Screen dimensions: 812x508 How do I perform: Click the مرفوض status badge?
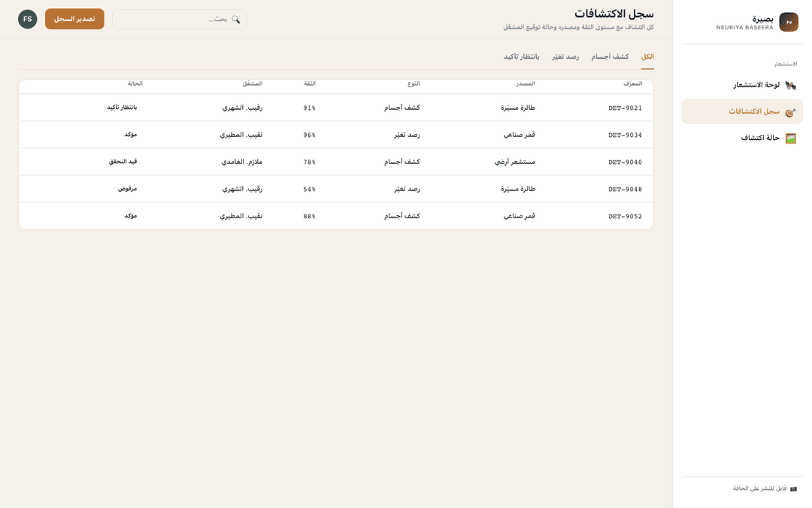pos(127,189)
